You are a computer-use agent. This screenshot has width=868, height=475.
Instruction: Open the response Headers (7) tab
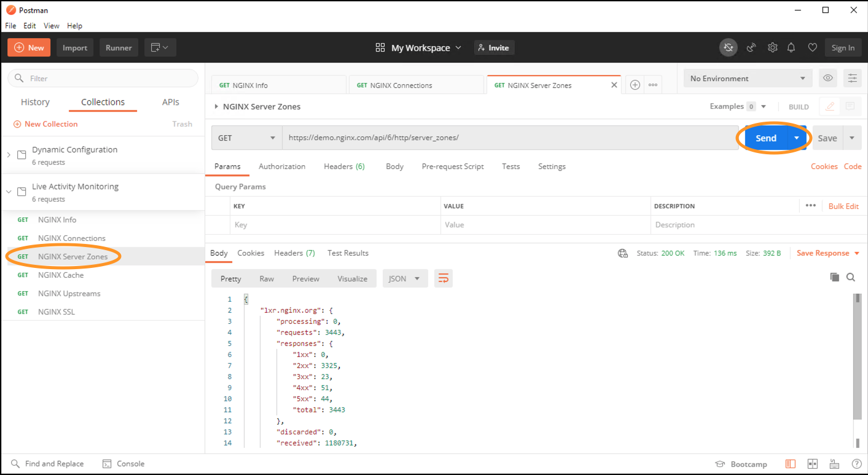point(294,253)
